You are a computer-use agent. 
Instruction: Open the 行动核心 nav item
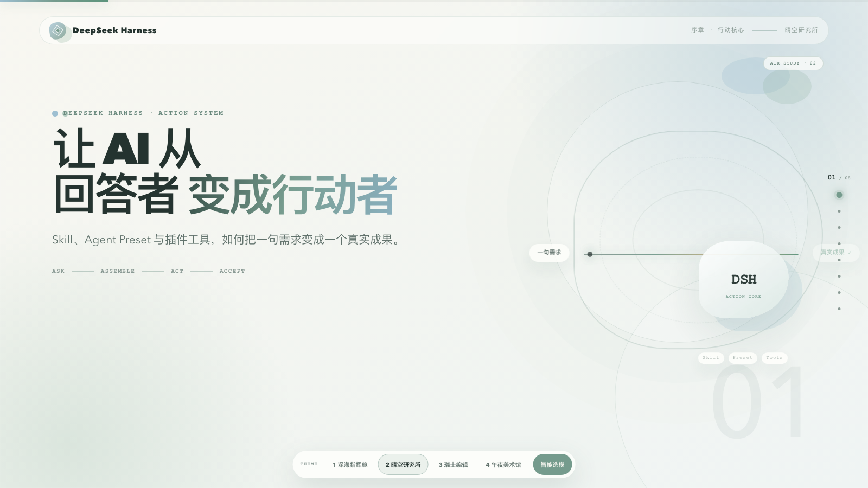click(731, 30)
